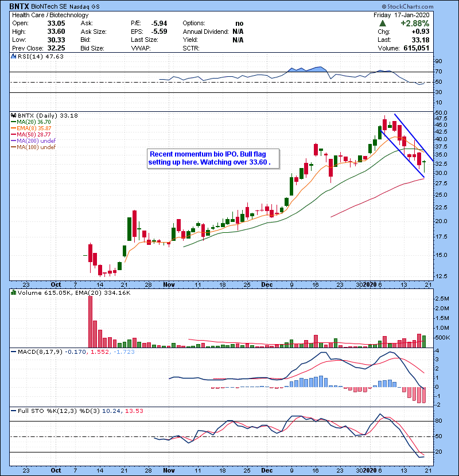Click the Annual Dividend N/A value
Viewport: 459px width, 476px height.
pos(238,32)
